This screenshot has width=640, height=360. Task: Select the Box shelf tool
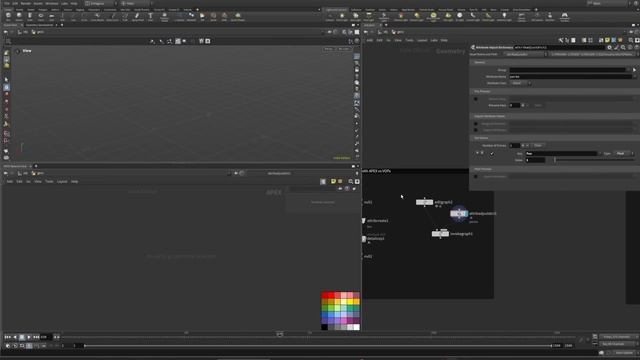coord(8,16)
